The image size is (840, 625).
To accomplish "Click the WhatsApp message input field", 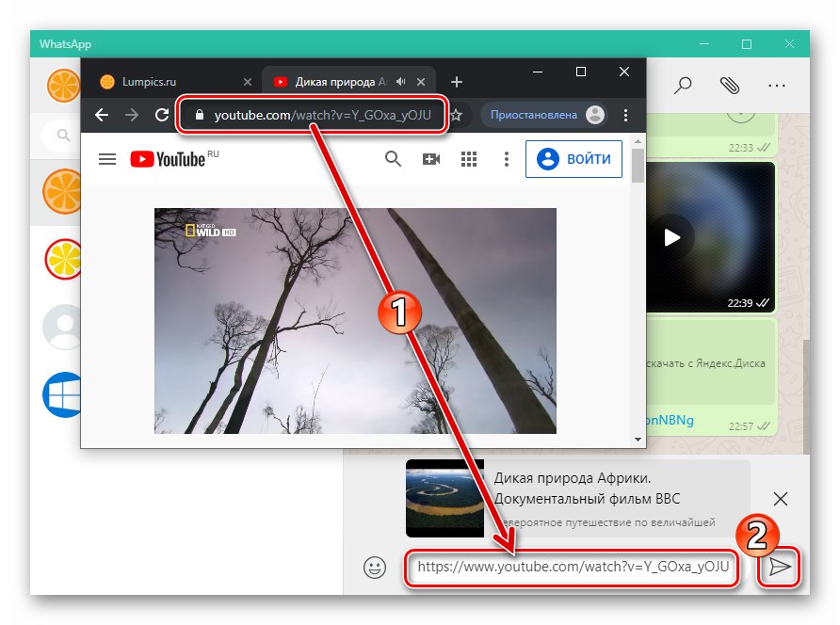I will coord(572,568).
